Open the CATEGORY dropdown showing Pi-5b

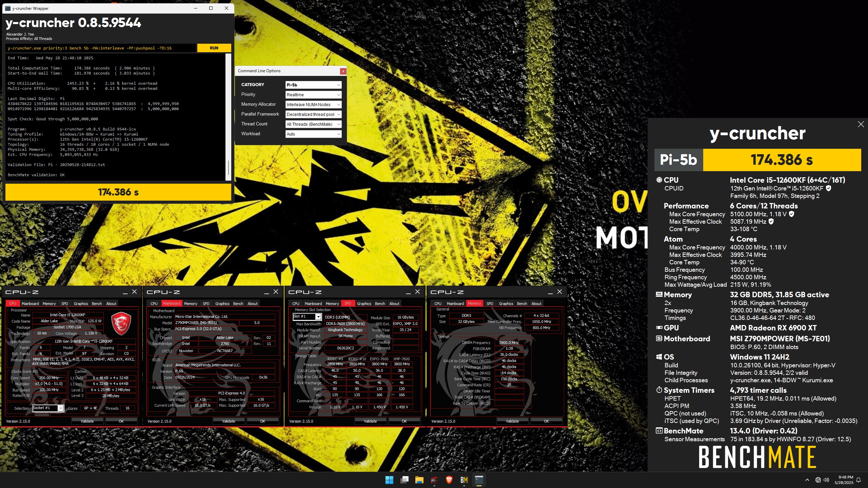click(313, 85)
